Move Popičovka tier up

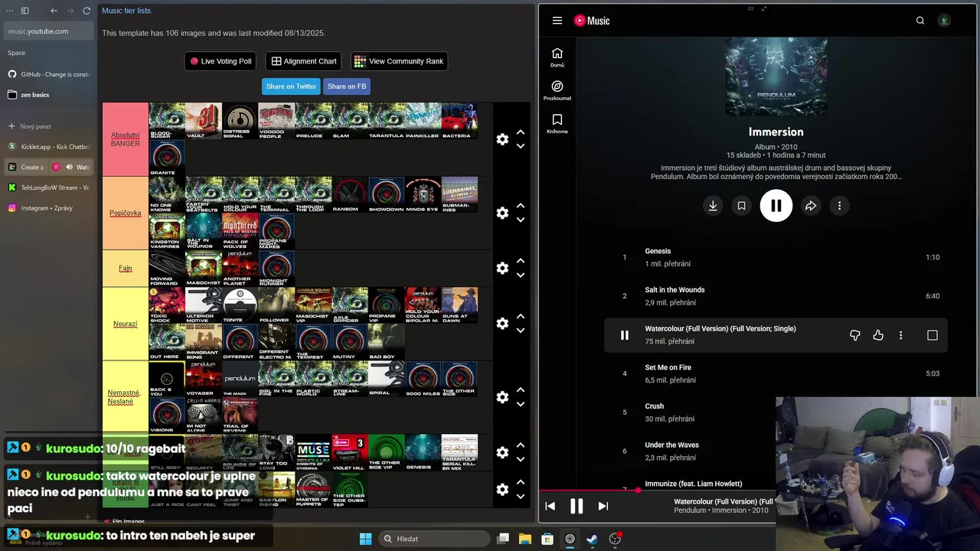point(521,206)
